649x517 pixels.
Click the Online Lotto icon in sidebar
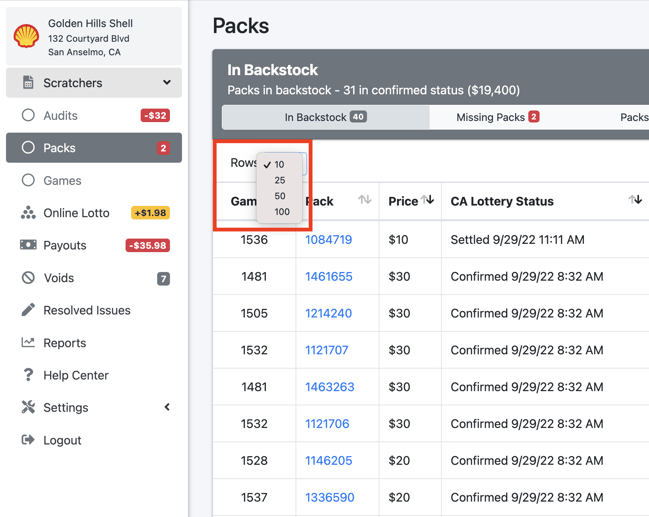pos(28,213)
